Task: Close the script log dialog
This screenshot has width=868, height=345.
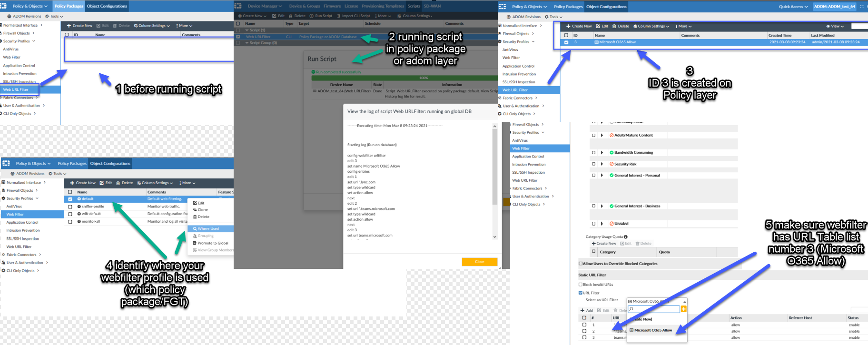Action: 479,262
